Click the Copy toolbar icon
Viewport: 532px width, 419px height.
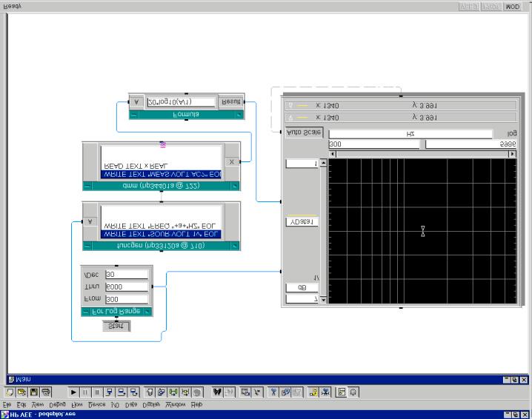click(x=285, y=392)
